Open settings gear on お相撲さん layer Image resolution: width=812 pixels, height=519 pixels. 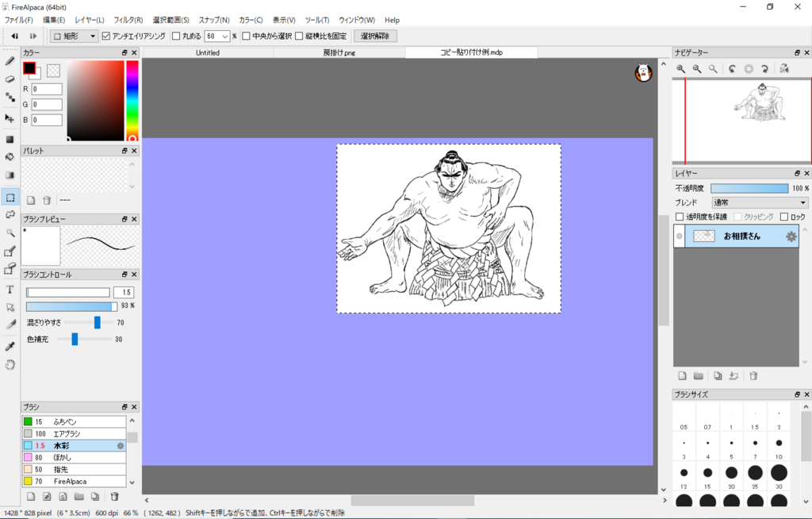pos(791,236)
